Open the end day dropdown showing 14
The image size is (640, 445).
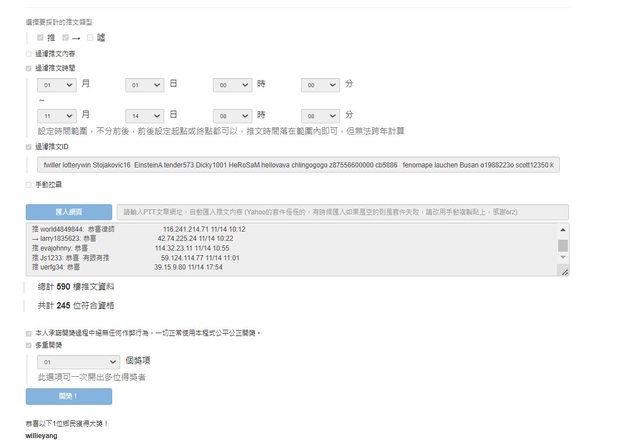[144, 115]
